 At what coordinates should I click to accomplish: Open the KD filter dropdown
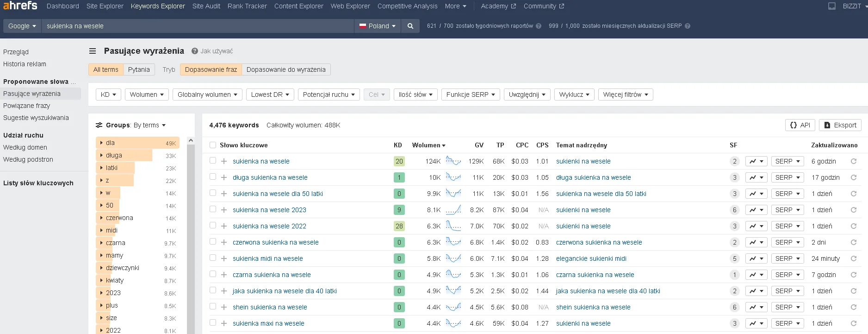tap(108, 95)
